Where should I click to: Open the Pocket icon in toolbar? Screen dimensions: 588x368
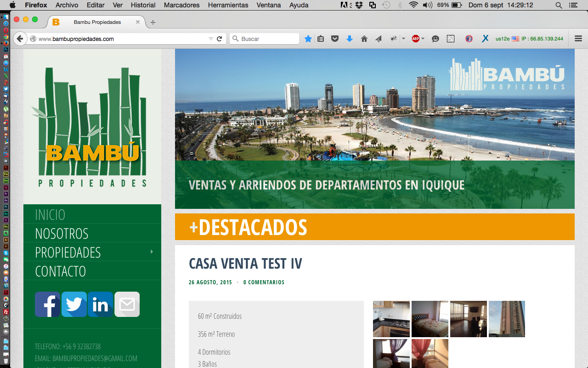335,39
